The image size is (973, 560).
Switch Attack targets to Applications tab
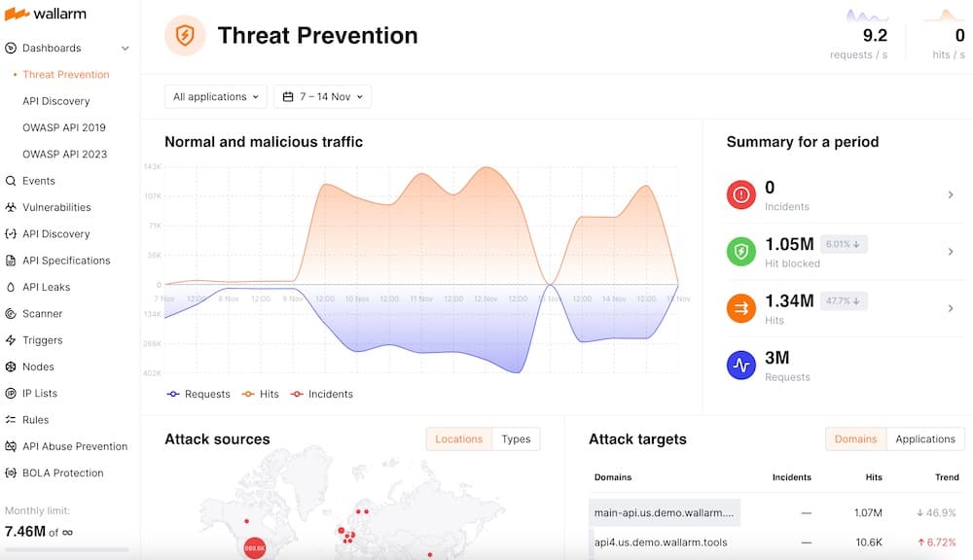[925, 438]
